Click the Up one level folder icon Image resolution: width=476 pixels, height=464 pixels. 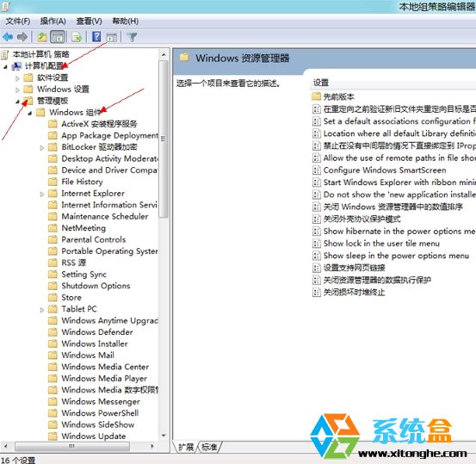[x=42, y=37]
